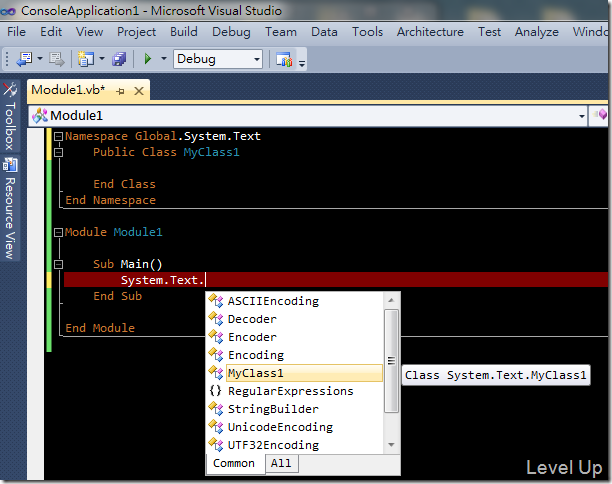Image resolution: width=612 pixels, height=484 pixels.
Task: Open the File menu
Action: 16,32
